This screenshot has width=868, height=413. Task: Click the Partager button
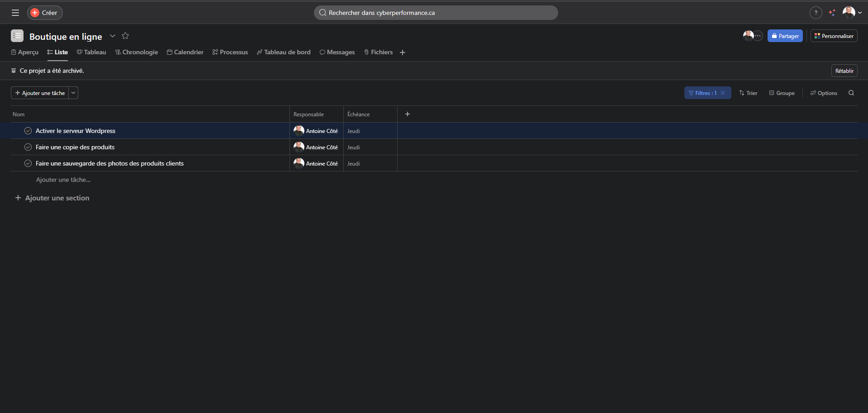coord(785,36)
